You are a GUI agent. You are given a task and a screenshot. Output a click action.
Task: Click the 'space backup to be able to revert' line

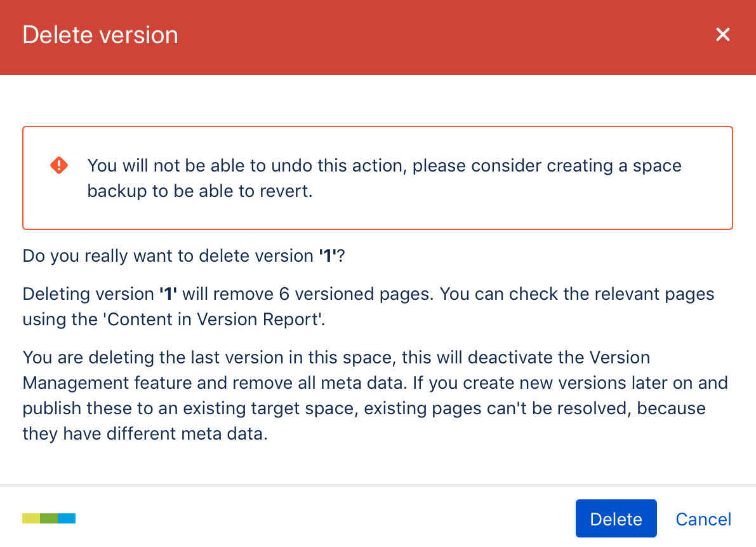(200, 191)
